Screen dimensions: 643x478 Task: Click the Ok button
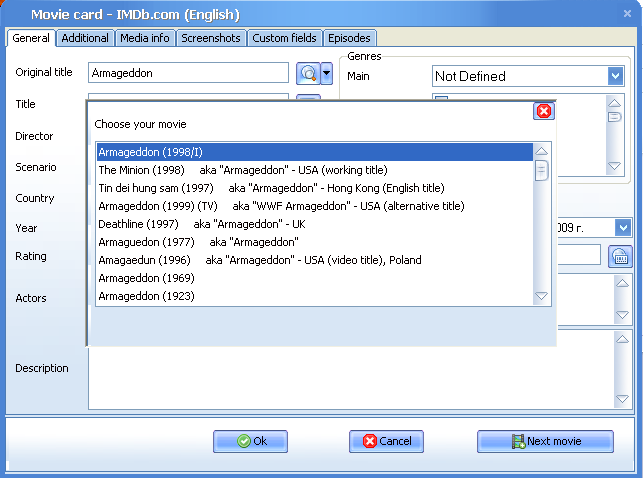point(250,441)
